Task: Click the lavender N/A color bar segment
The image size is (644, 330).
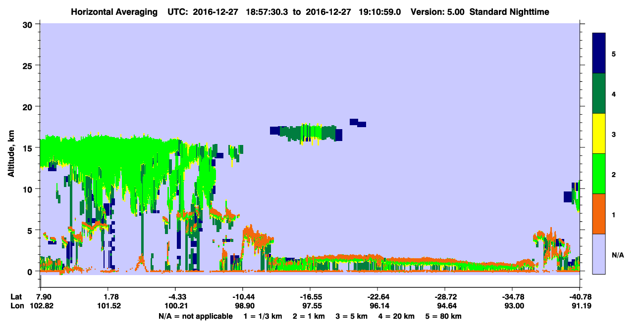Action: pos(599,254)
